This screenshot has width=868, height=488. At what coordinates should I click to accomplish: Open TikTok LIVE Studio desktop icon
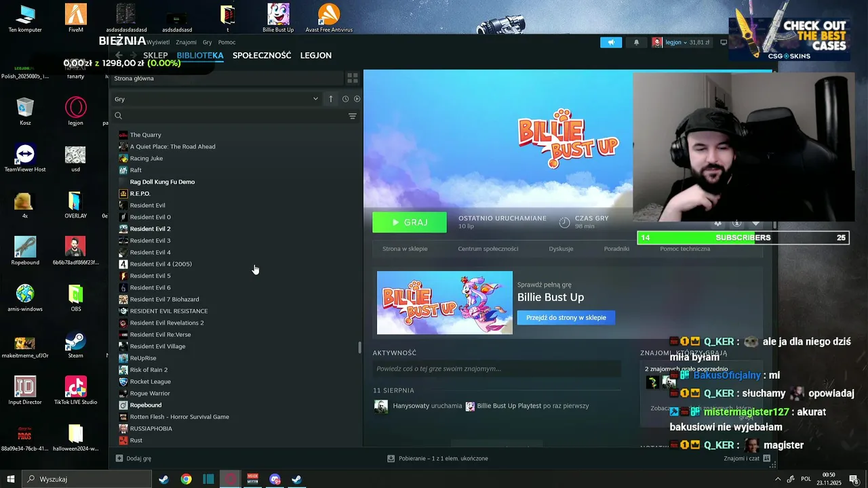(75, 391)
